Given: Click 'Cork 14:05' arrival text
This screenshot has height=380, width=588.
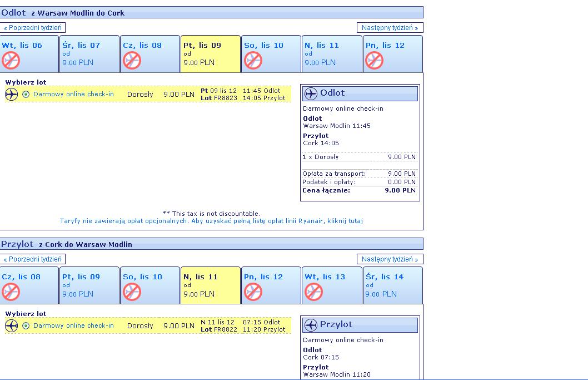Looking at the screenshot, I should tap(321, 143).
